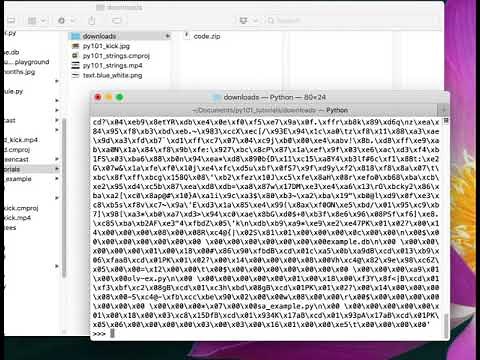480x360 pixels.
Task: Select text.blue_white.png file name
Action: point(113,75)
